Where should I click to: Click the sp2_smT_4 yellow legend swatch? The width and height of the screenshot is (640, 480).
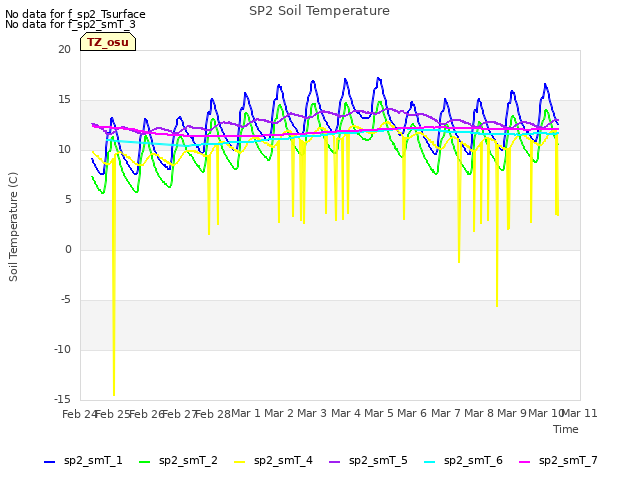click(x=240, y=462)
